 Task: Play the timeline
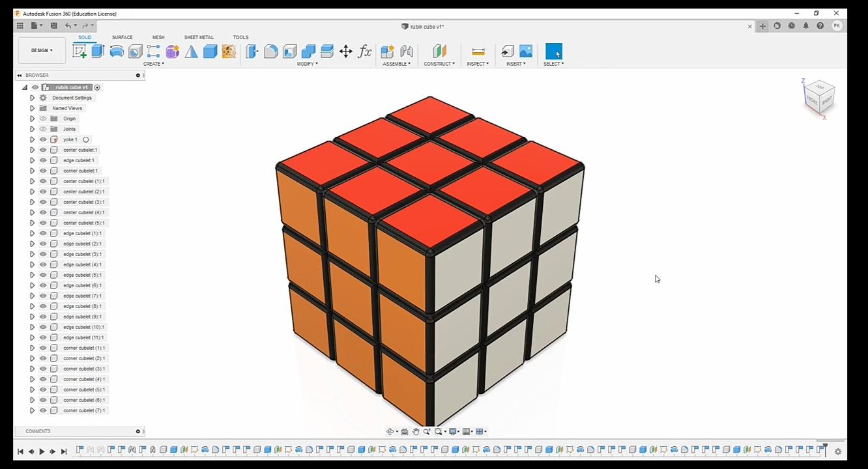[42, 451]
